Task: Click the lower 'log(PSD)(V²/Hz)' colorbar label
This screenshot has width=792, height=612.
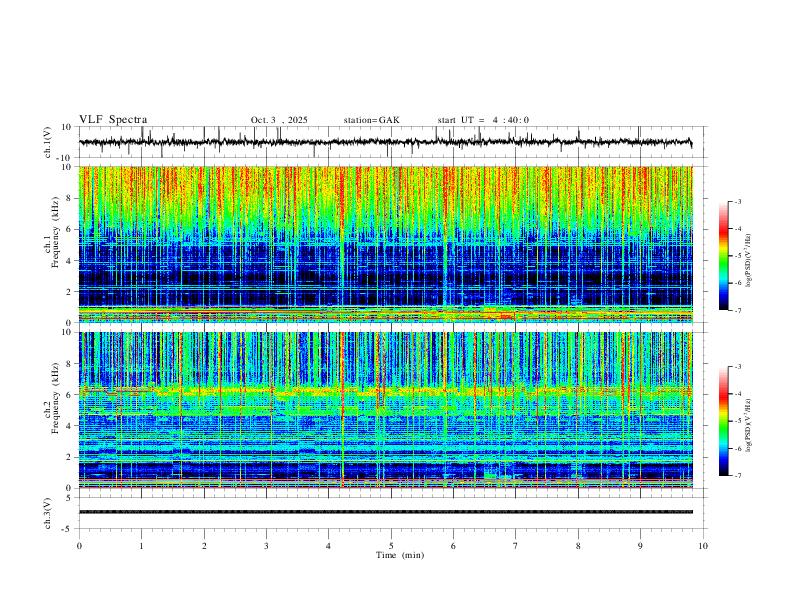Action: [749, 425]
